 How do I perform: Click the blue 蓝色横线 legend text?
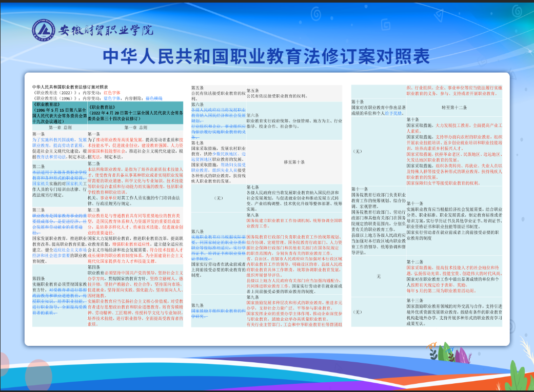(154, 98)
